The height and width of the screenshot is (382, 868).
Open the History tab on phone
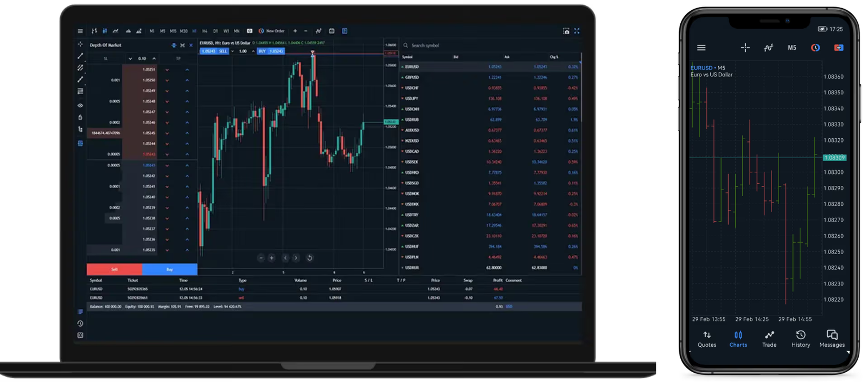point(801,339)
